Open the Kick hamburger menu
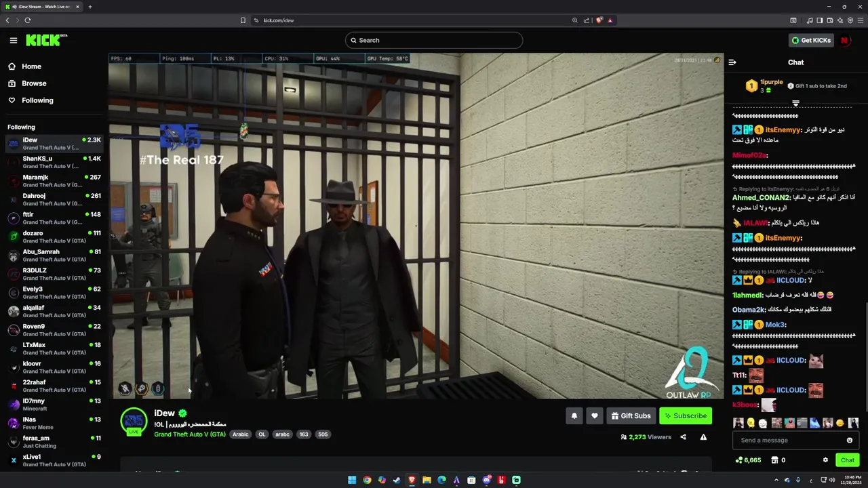The image size is (868, 488). tap(13, 40)
